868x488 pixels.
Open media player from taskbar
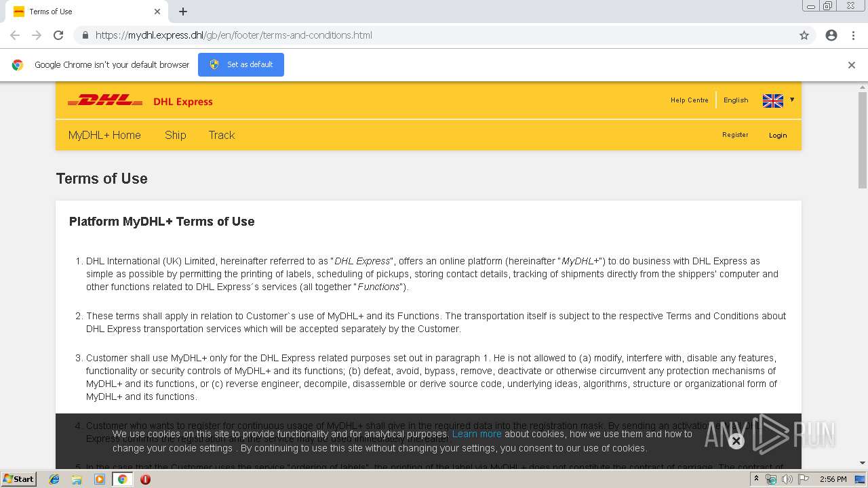[x=100, y=479]
